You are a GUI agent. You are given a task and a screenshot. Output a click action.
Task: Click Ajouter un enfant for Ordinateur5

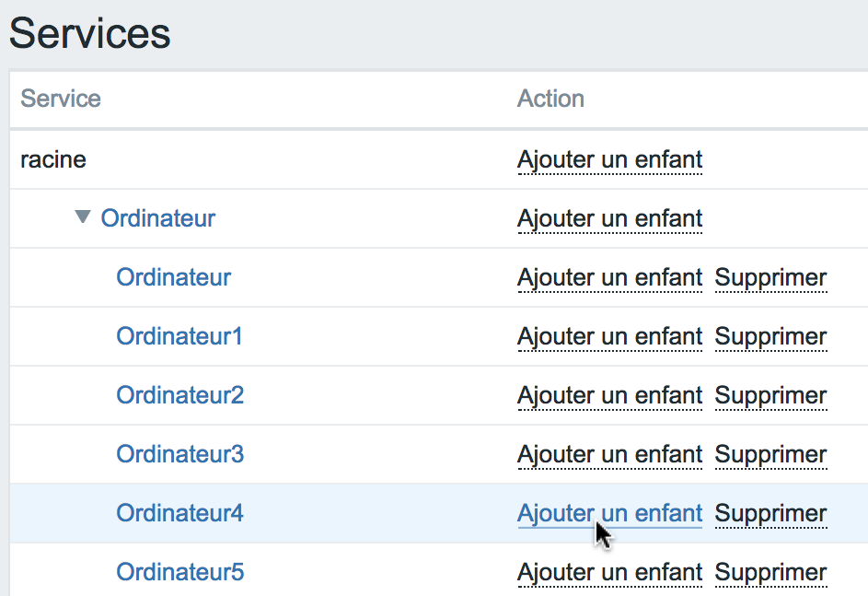610,573
